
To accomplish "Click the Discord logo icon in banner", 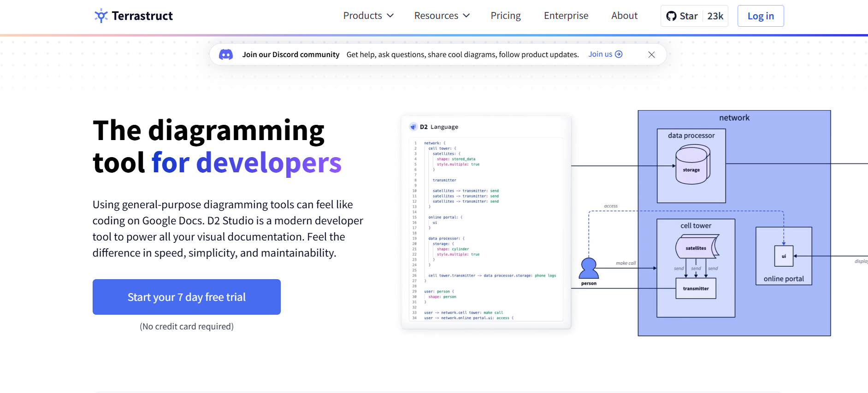I will [226, 54].
